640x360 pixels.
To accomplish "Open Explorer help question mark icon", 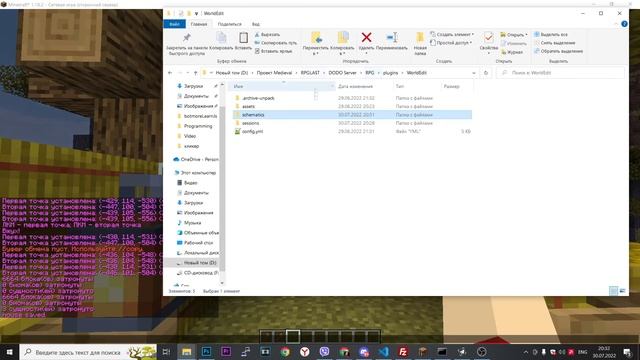I will click(x=624, y=24).
